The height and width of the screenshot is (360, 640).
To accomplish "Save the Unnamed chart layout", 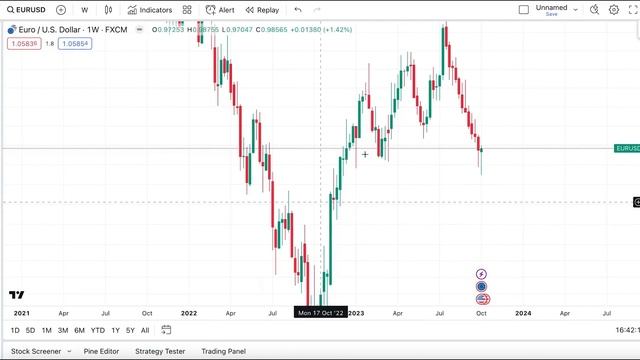I will pos(551,14).
